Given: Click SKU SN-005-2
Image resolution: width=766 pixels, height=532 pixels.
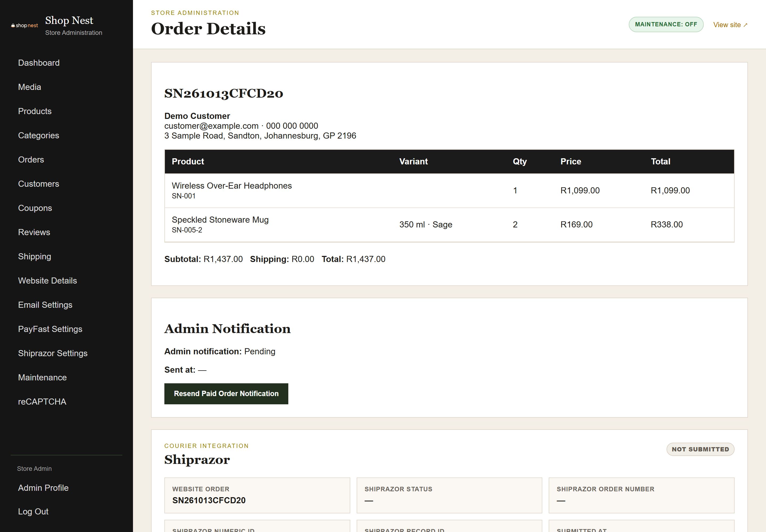Looking at the screenshot, I should [x=187, y=230].
